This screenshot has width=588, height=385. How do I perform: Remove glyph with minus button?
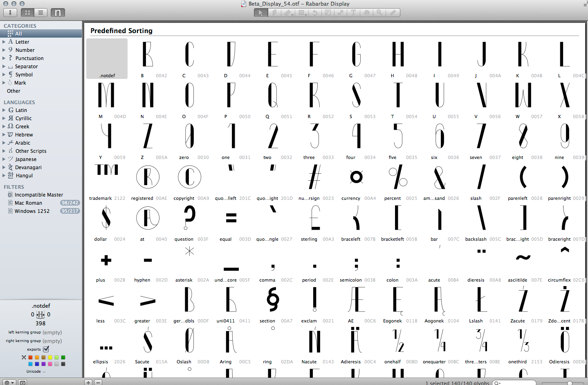98,382
